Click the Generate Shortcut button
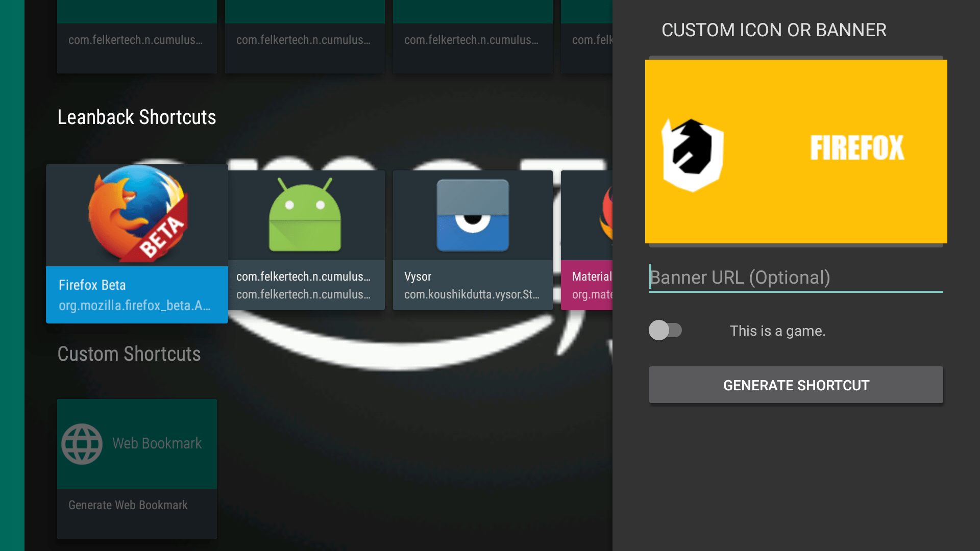The image size is (980, 551). click(796, 385)
